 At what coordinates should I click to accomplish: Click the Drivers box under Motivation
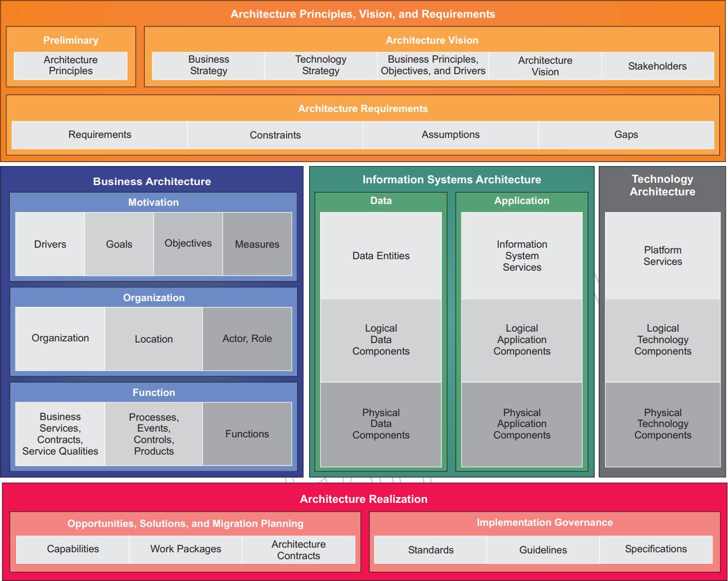tap(50, 244)
